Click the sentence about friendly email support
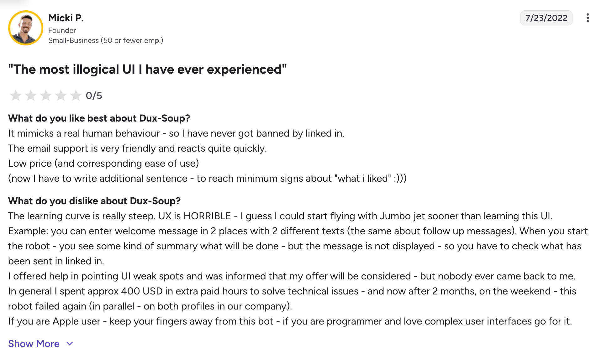This screenshot has width=602, height=364. coord(137,148)
